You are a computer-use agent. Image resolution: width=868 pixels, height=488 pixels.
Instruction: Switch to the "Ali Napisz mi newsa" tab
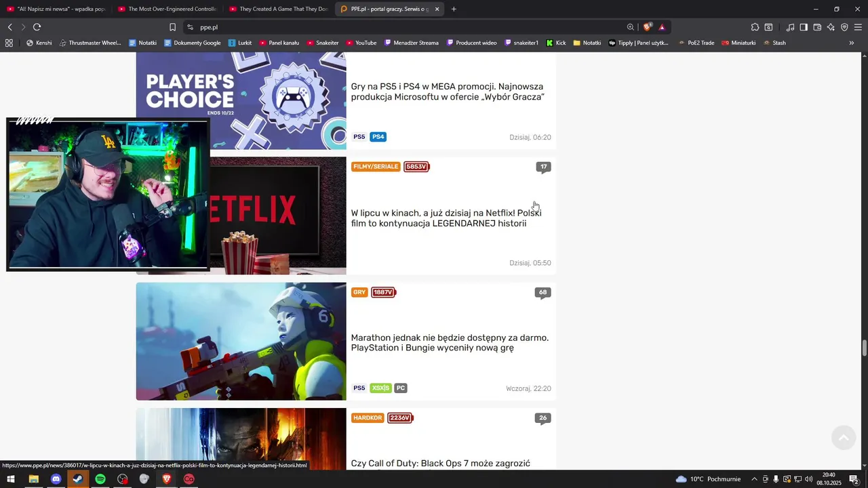click(x=56, y=9)
